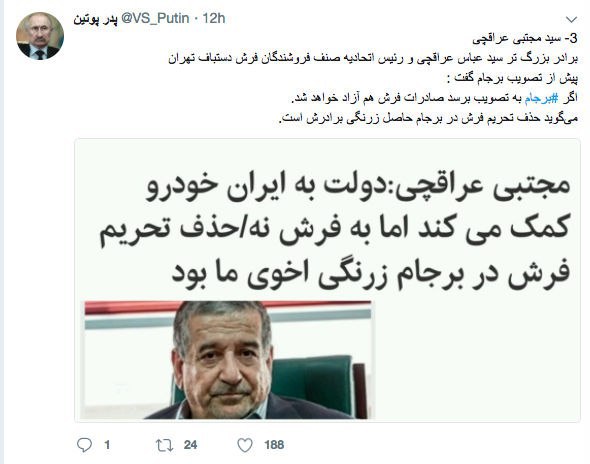Click the large Persian headline text
Viewport: 590px width, 464px height.
(335, 230)
